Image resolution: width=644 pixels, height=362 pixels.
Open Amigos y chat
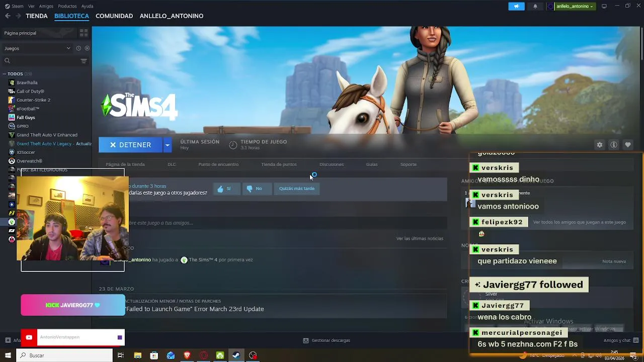(621, 340)
